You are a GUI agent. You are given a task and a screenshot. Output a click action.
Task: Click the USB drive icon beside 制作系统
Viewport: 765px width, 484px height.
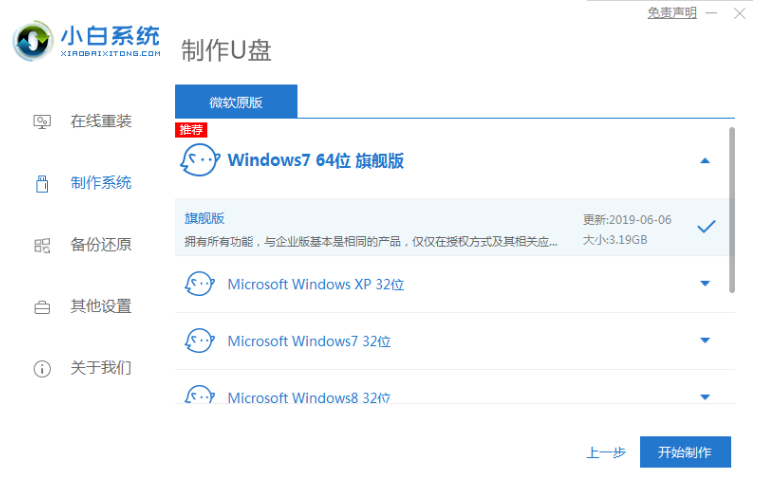(42, 184)
